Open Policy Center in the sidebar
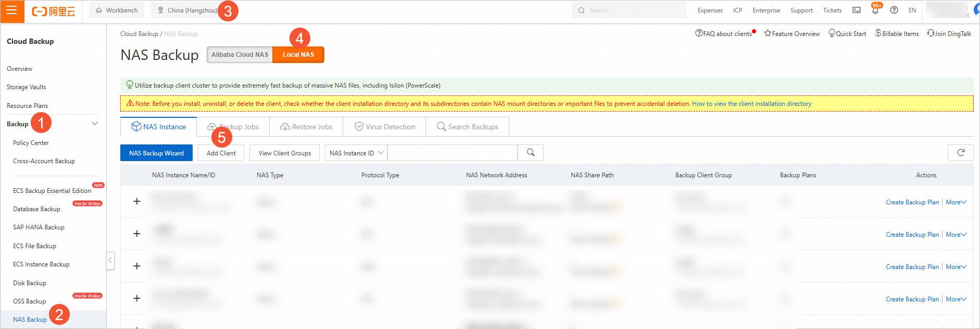The image size is (980, 329). coord(31,143)
